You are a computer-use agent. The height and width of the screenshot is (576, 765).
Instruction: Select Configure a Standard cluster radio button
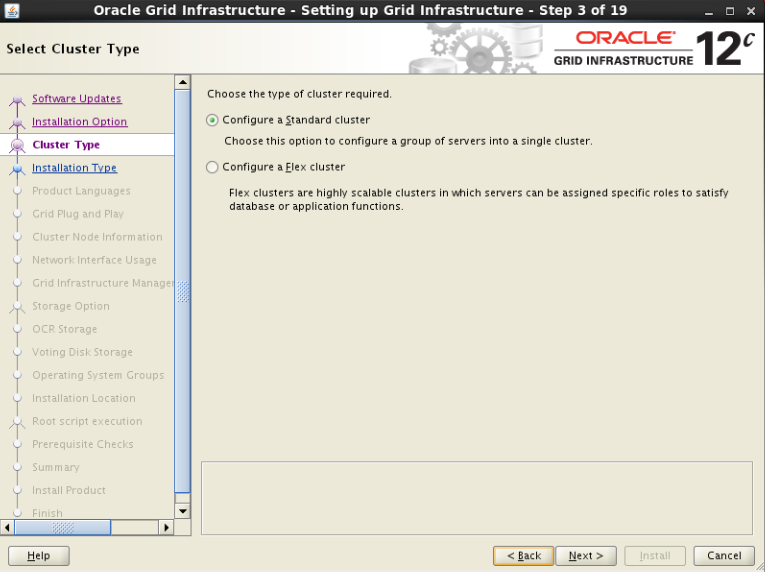(x=212, y=120)
